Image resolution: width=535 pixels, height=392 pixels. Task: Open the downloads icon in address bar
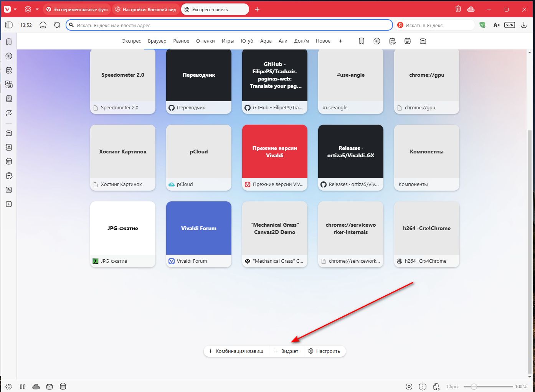523,25
